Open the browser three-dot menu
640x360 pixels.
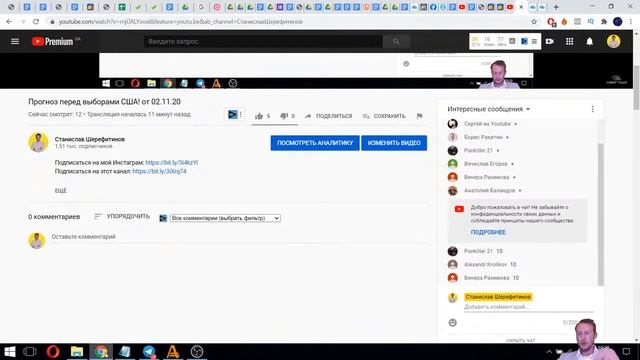point(631,22)
